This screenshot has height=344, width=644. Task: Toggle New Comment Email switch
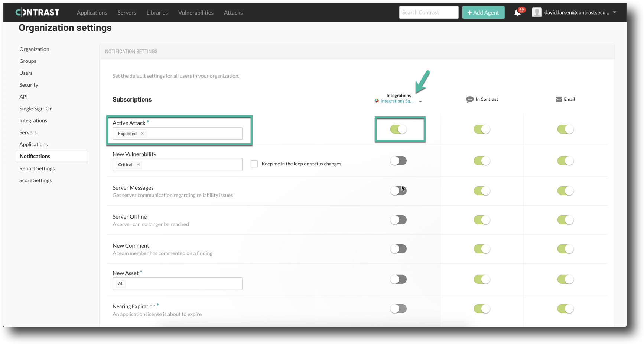click(566, 249)
